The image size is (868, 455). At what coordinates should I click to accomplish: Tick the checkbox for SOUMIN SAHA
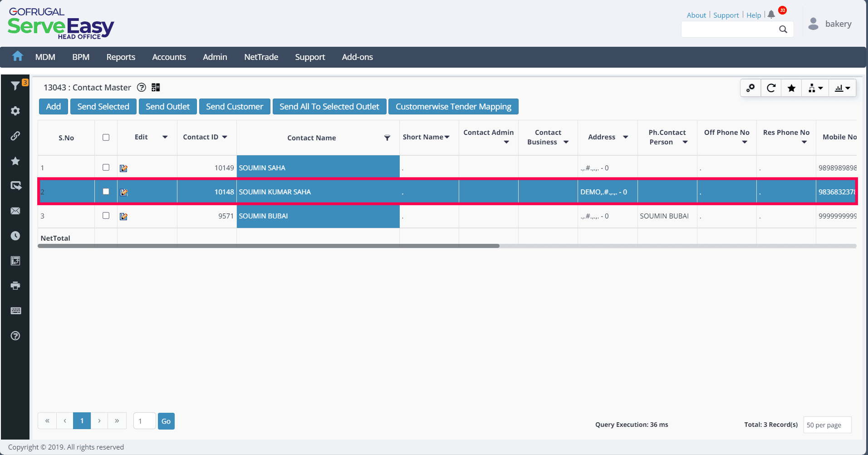pos(106,167)
